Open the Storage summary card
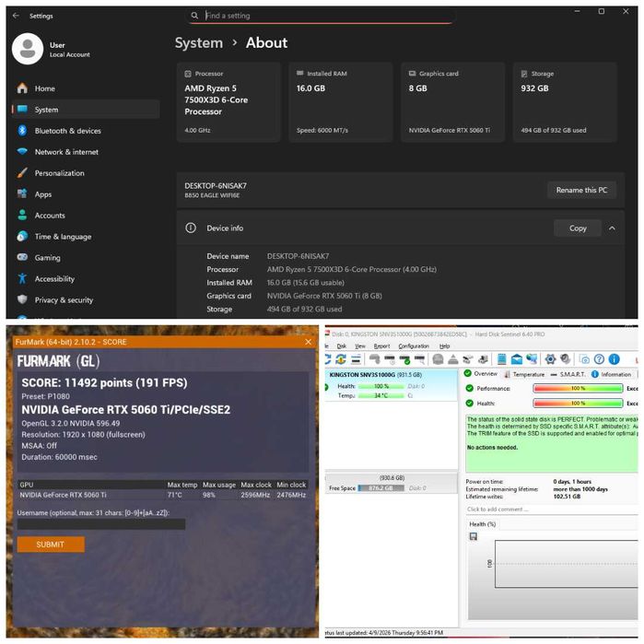The width and height of the screenshot is (644, 644). [x=565, y=102]
